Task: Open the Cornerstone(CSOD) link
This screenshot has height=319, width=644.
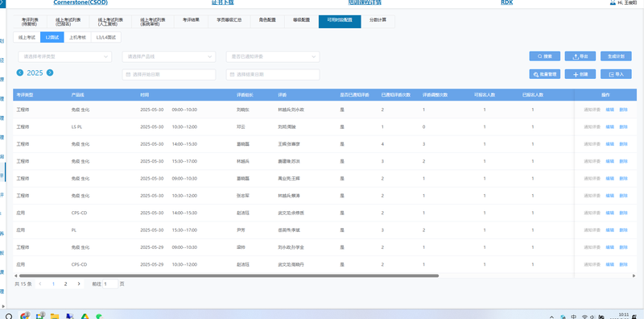Action: tap(80, 2)
